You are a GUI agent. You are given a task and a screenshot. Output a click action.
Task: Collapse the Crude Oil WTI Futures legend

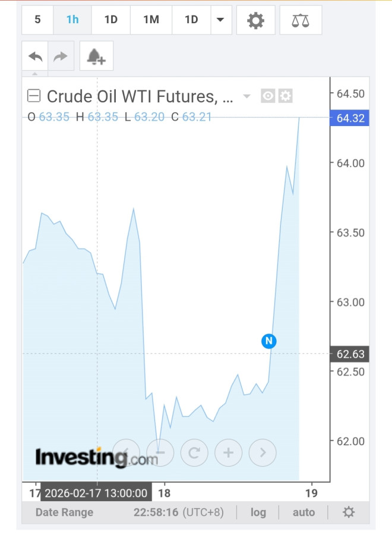34,96
